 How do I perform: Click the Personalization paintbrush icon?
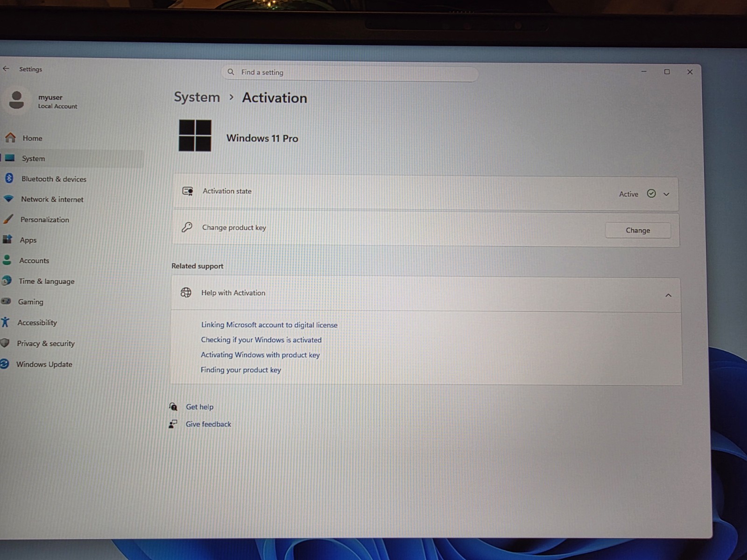8,219
